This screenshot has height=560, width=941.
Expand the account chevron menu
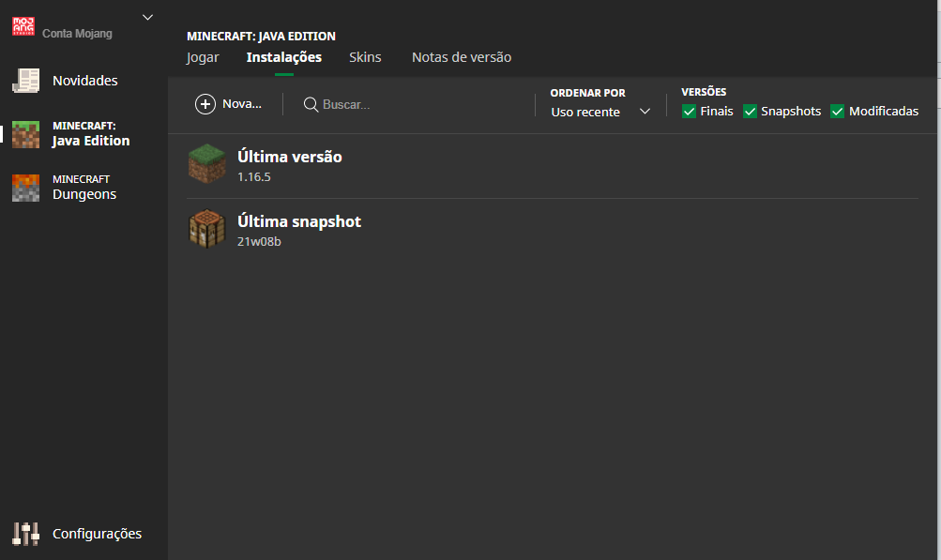(x=147, y=17)
